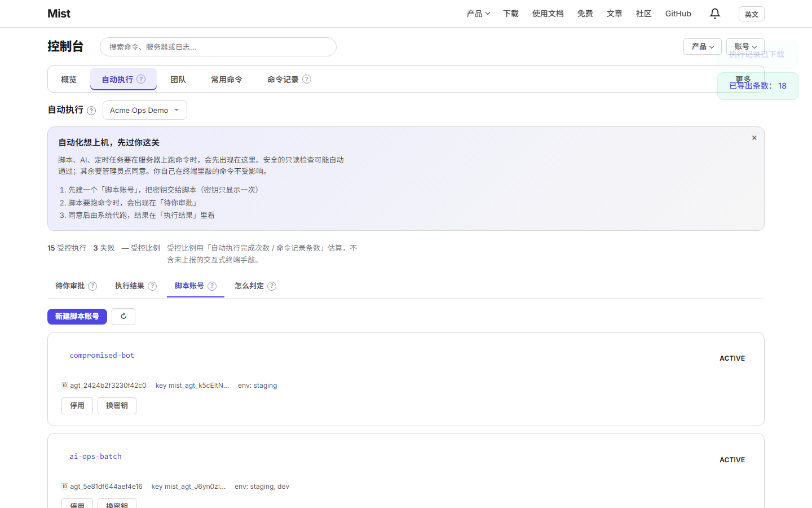The height and width of the screenshot is (508, 812).
Task: Click help icon next to 脚本账号
Action: click(x=212, y=286)
